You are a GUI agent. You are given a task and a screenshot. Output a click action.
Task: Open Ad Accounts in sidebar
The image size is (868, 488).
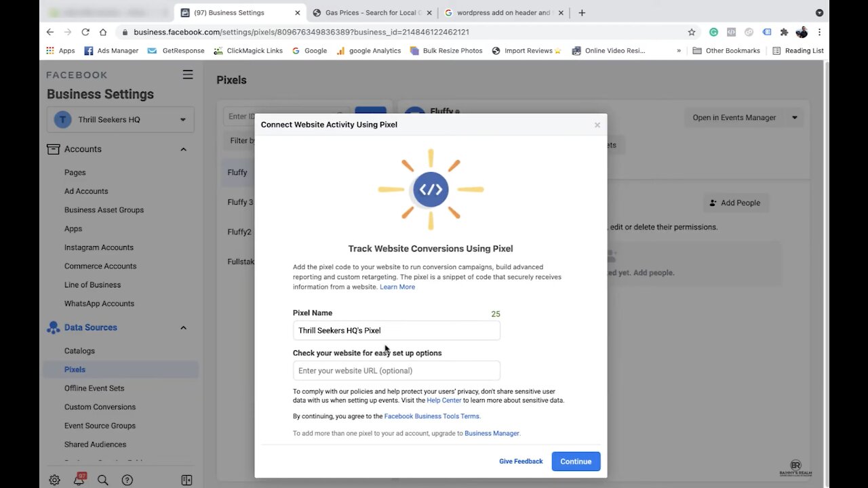(86, 191)
